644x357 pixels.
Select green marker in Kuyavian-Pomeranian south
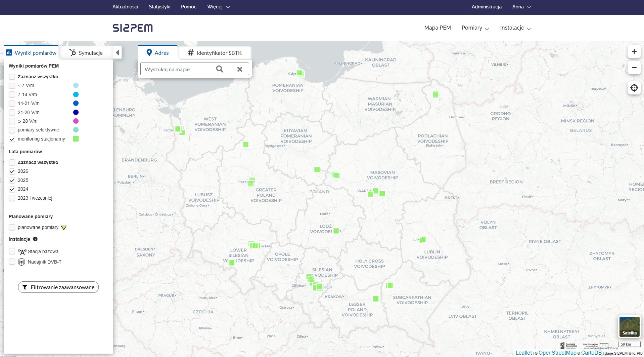pos(317,169)
